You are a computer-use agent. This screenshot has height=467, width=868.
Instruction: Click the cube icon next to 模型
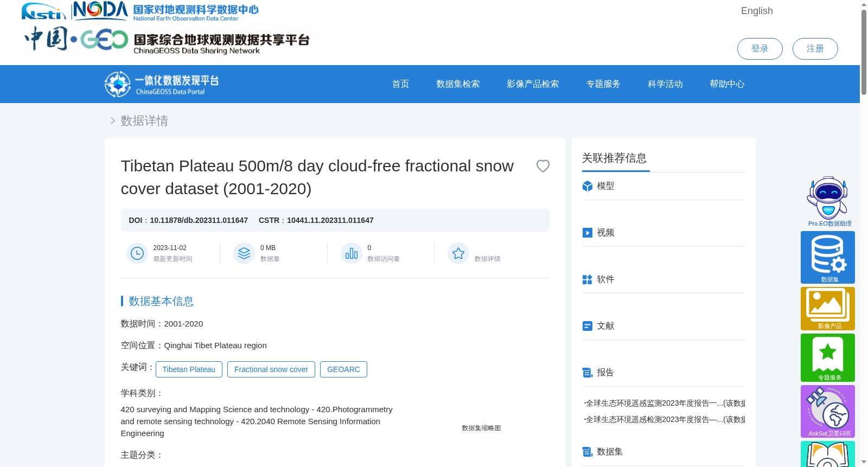(x=587, y=186)
